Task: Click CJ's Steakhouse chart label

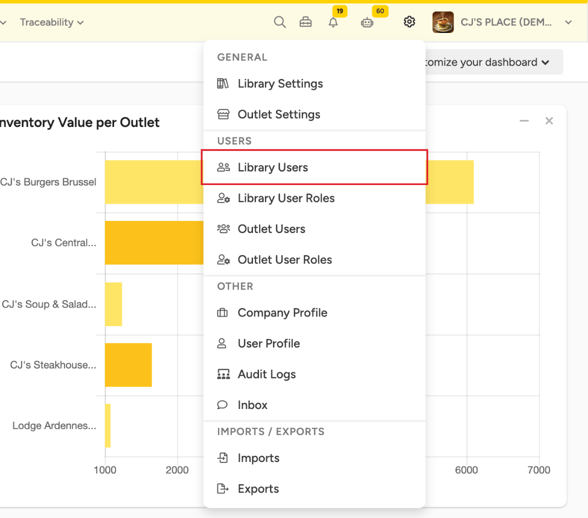Action: [53, 365]
